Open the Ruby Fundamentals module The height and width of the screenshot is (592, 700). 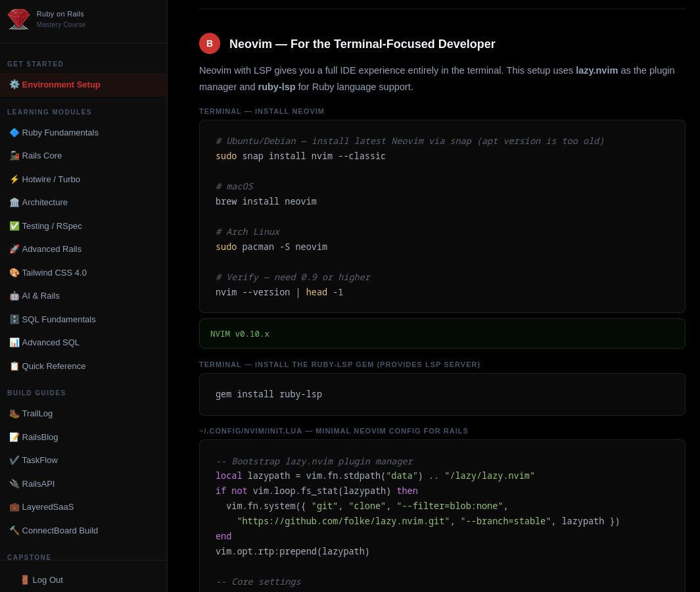click(x=83, y=133)
